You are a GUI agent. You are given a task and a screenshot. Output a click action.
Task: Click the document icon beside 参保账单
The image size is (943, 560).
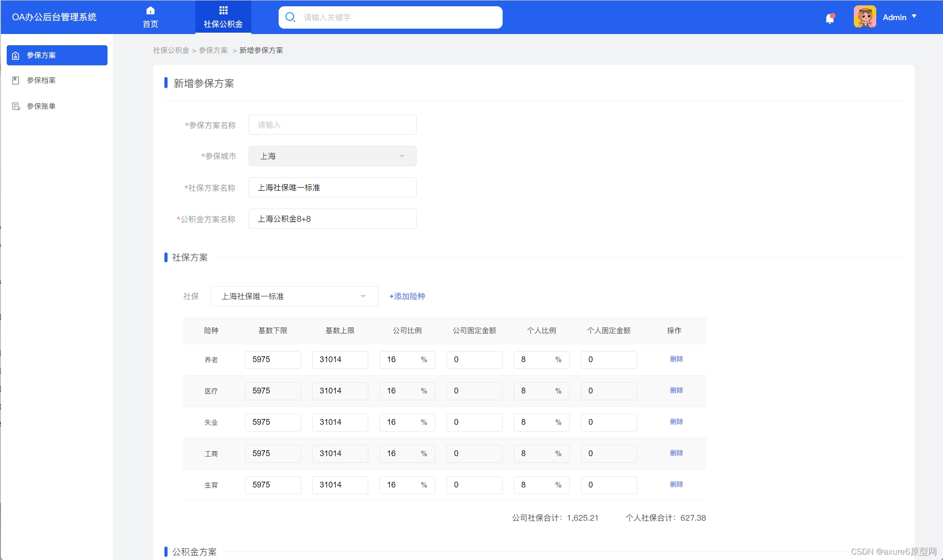click(16, 106)
